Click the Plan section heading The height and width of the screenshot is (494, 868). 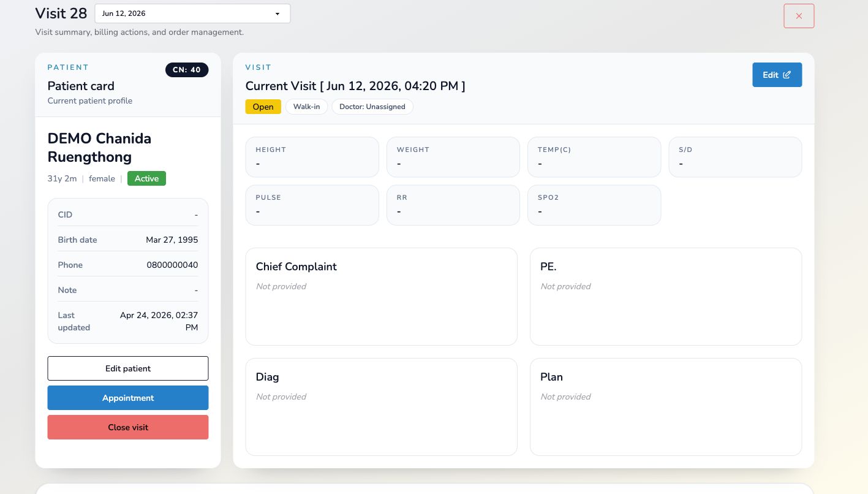551,377
